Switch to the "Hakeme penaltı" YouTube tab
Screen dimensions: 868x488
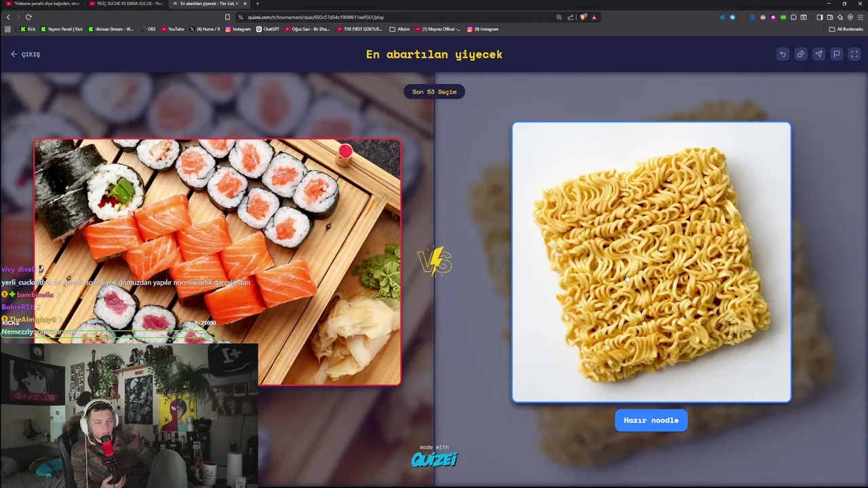click(x=42, y=3)
